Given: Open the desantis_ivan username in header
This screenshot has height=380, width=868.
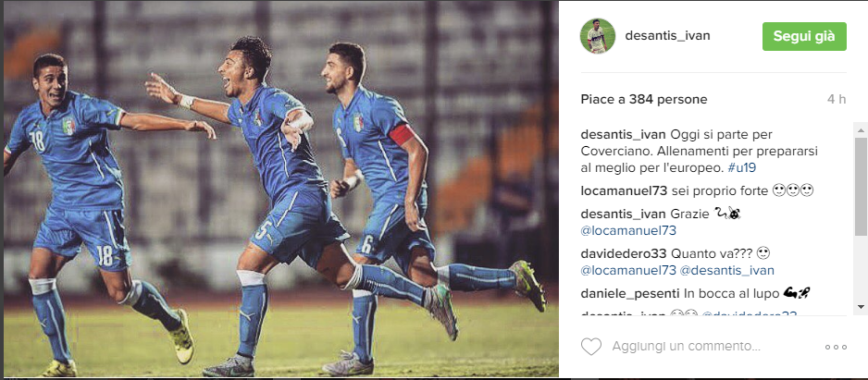Looking at the screenshot, I should (x=667, y=36).
